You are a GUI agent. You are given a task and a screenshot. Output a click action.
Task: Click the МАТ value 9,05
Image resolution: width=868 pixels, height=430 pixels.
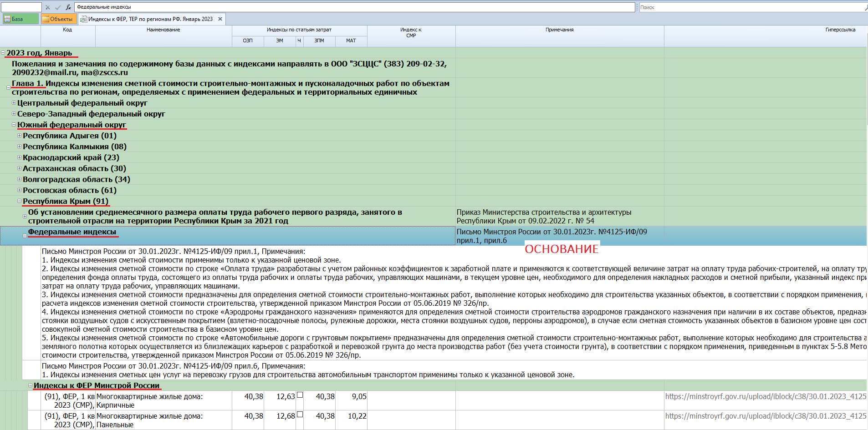click(x=359, y=396)
